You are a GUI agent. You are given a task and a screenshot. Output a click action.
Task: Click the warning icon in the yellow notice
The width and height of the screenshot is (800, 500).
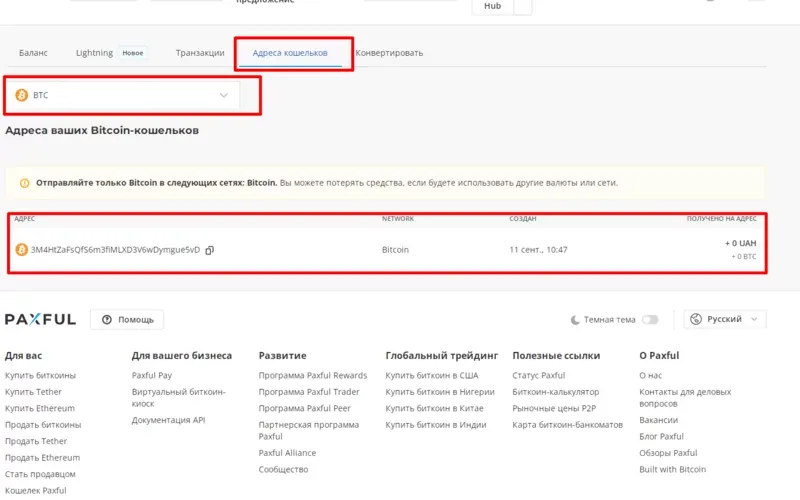click(x=24, y=183)
